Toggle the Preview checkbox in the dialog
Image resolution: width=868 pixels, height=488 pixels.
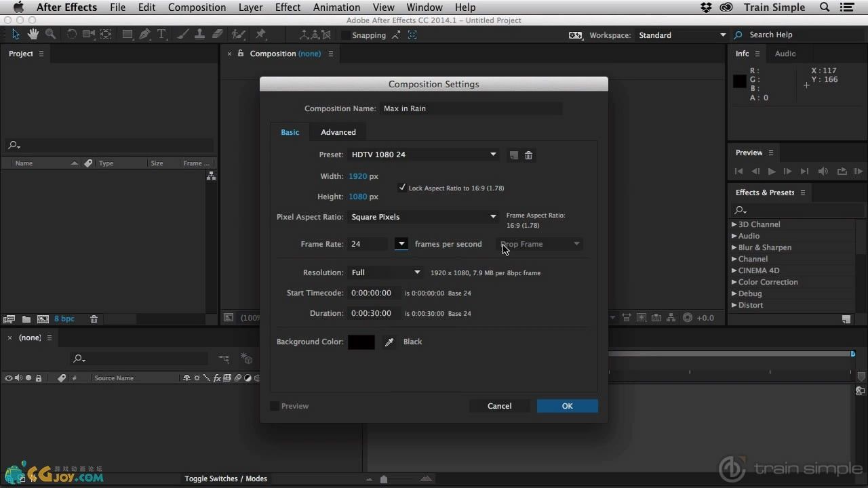click(x=275, y=406)
